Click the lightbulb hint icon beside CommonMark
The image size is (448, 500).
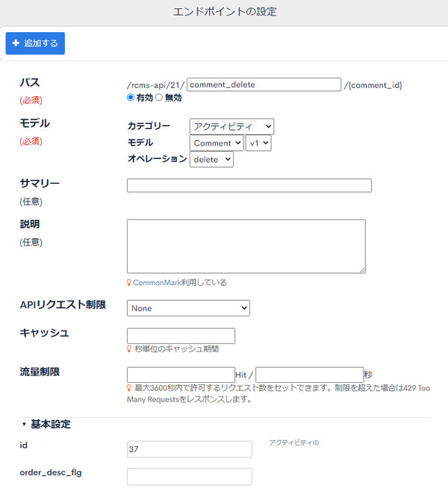point(129,283)
